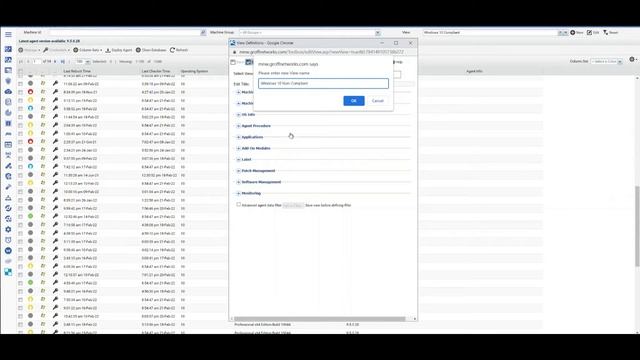Click the New view button
The width and height of the screenshot is (640, 360).
(x=577, y=32)
